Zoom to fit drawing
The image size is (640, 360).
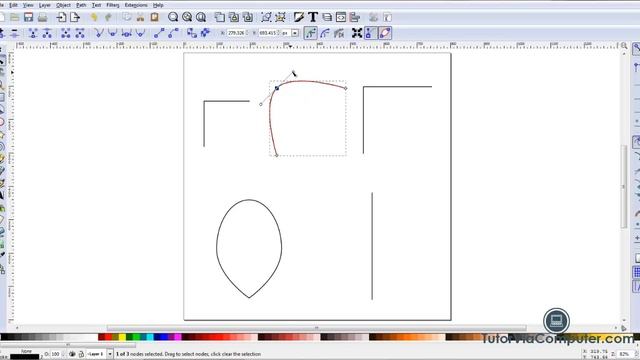click(x=187, y=17)
